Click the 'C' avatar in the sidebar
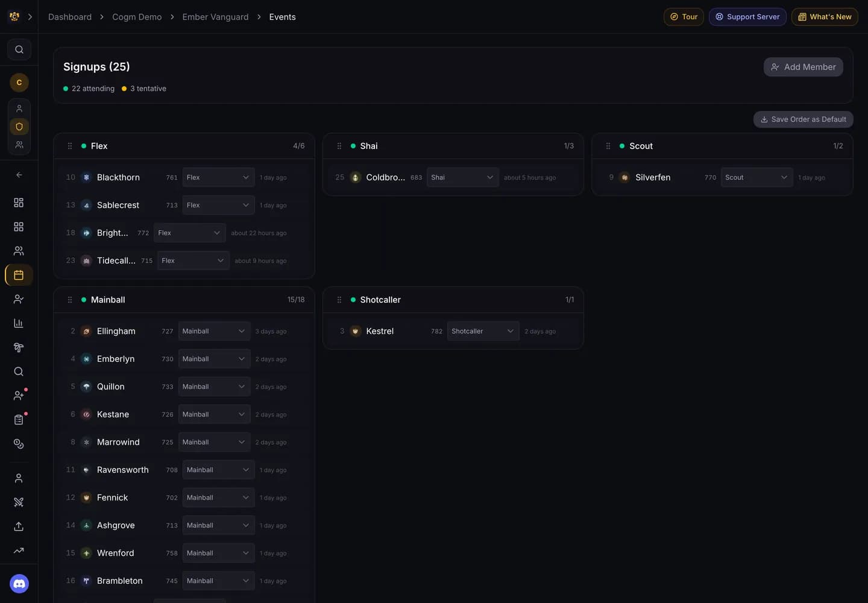868x603 pixels. [x=19, y=83]
